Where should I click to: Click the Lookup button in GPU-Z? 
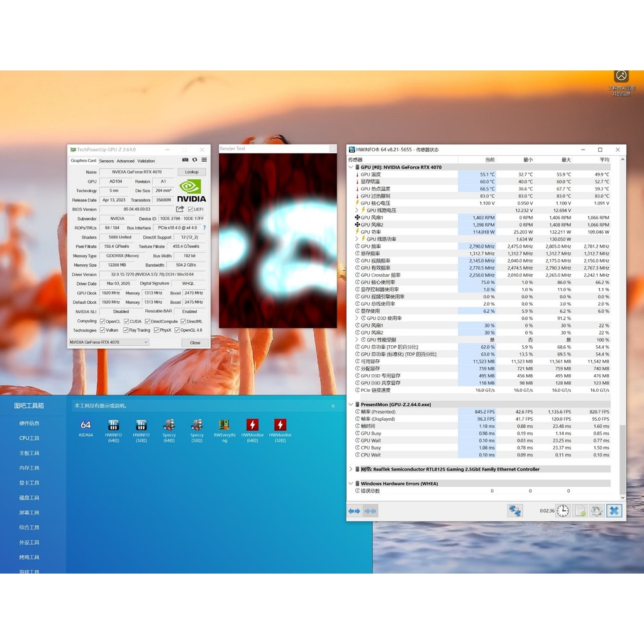pos(191,172)
